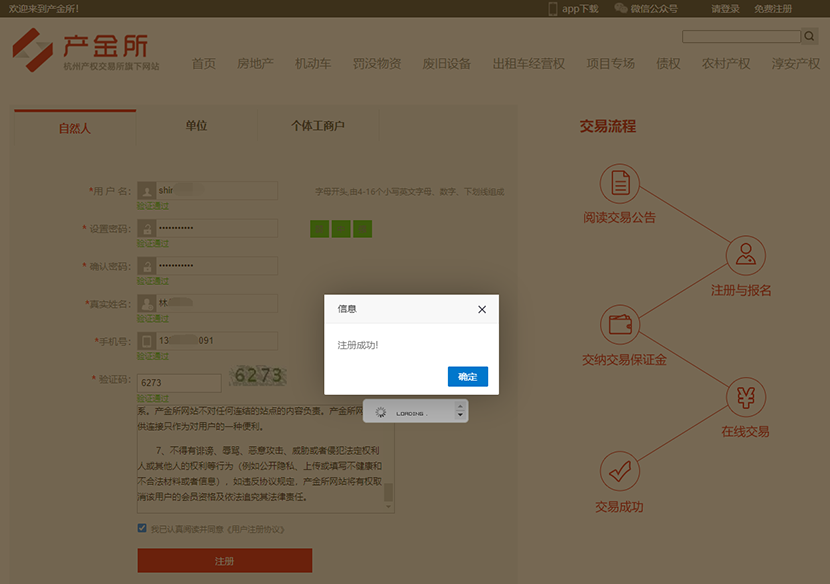Close the 信息 dialog with X
Screen dimensions: 830x584
click(x=482, y=310)
